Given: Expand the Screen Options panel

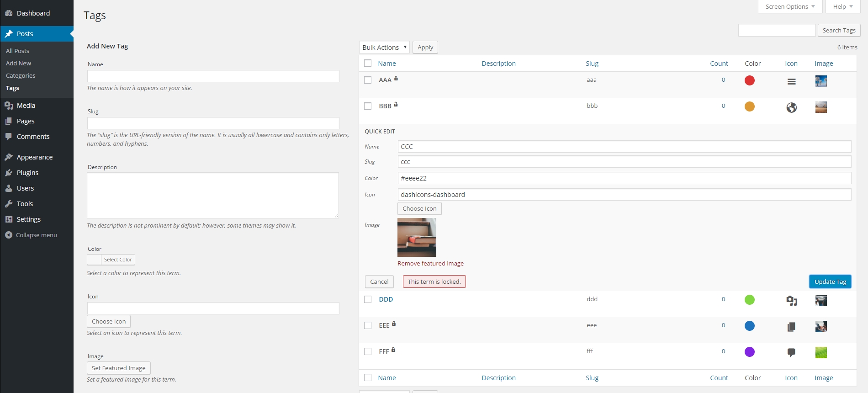Looking at the screenshot, I should [x=790, y=6].
